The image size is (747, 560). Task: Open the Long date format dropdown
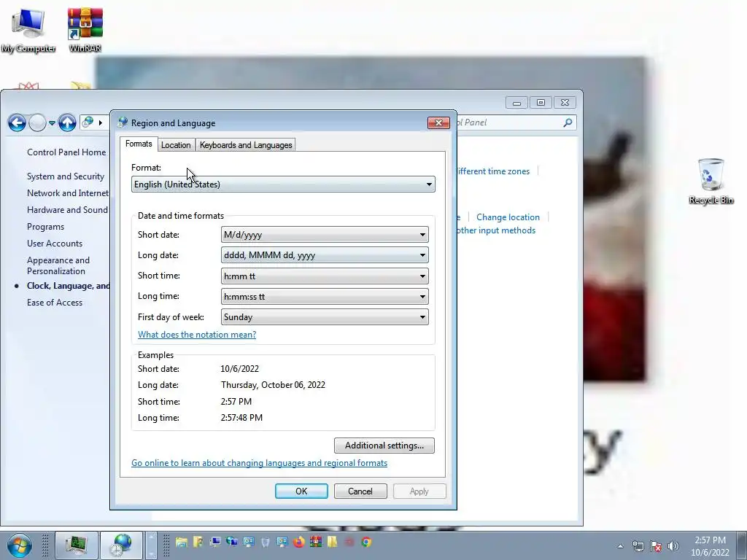click(x=325, y=255)
